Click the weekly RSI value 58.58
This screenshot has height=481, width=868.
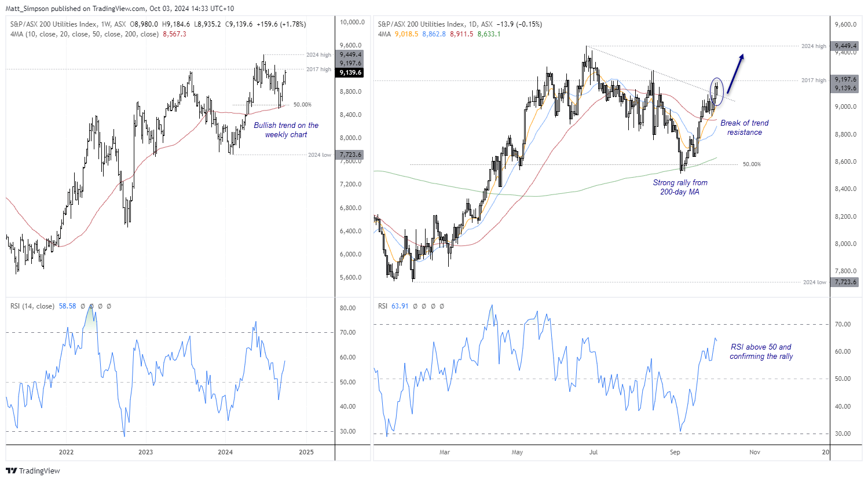67,306
